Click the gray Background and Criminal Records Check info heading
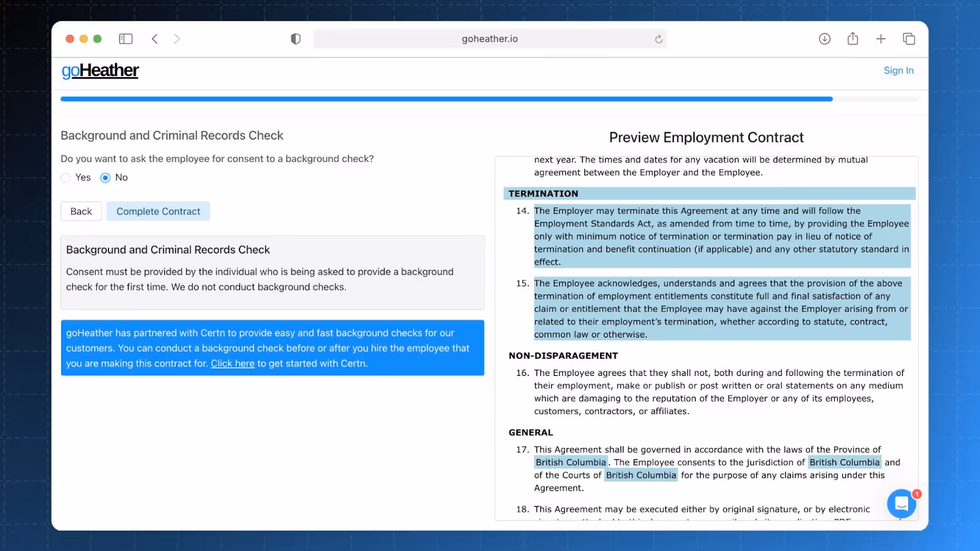980x551 pixels. (x=168, y=250)
